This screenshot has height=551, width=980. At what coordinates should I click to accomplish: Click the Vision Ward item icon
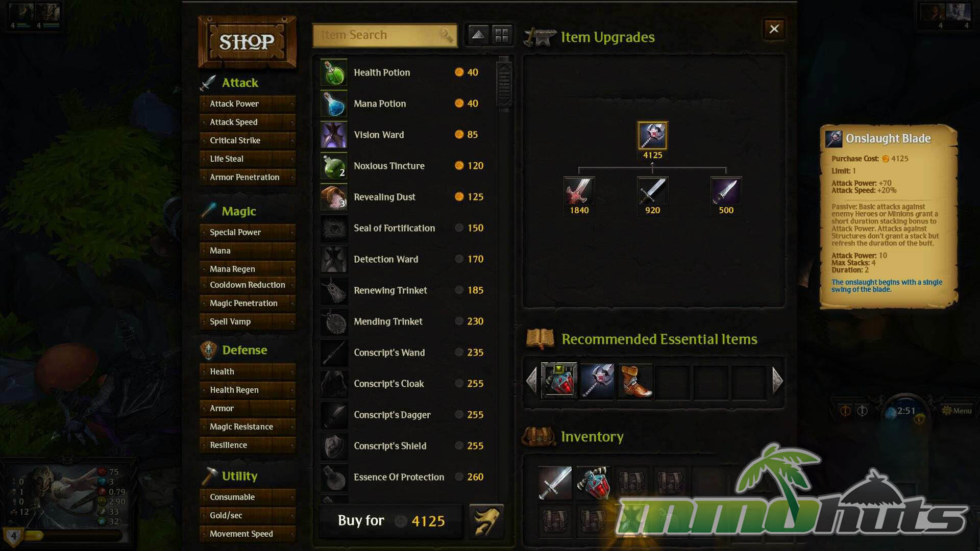pyautogui.click(x=334, y=135)
